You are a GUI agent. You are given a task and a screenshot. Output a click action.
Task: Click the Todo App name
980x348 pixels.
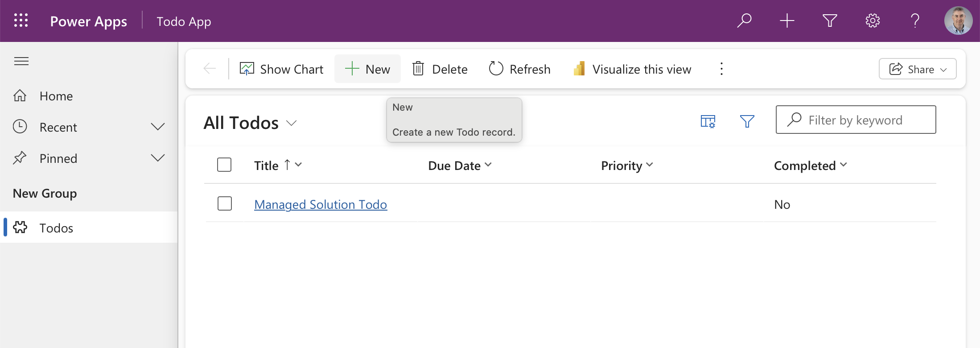[184, 21]
